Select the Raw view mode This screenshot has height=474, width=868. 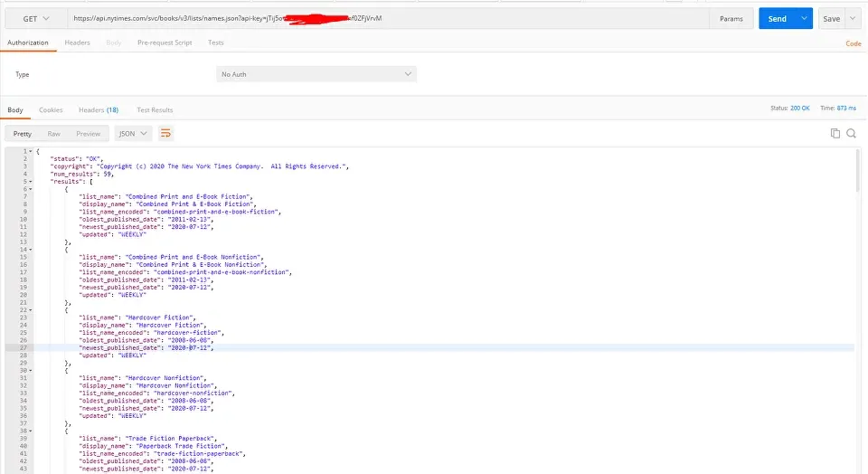pos(53,134)
